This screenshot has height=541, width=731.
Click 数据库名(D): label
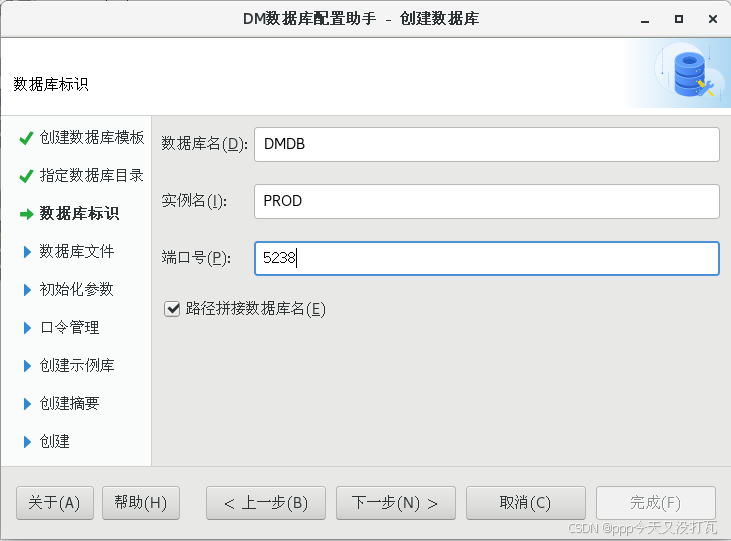(204, 144)
